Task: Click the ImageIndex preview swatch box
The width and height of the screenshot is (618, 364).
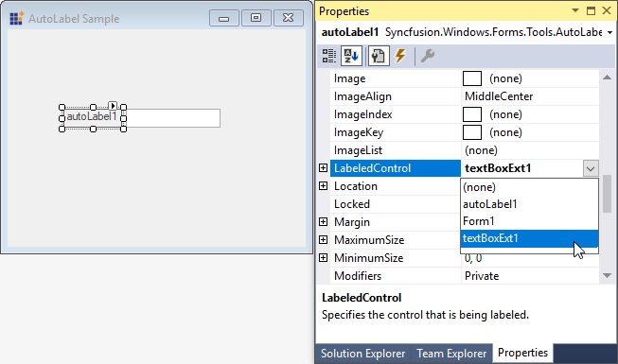Action: coord(471,114)
